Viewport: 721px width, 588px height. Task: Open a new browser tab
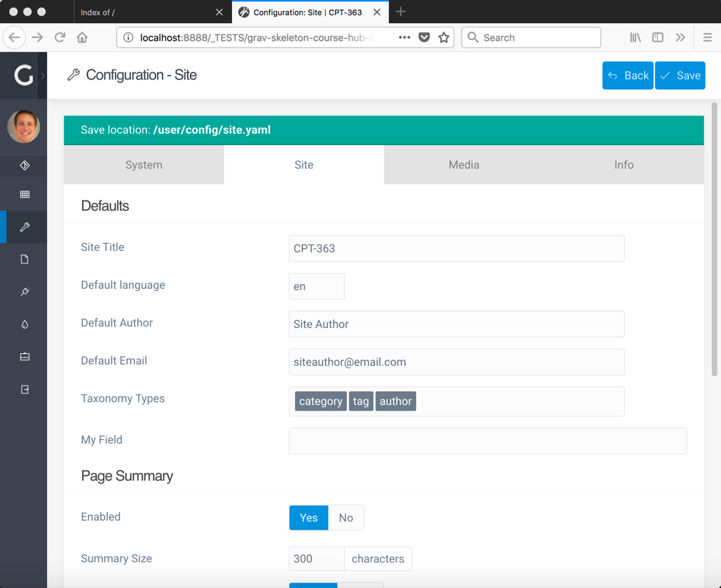coord(401,12)
